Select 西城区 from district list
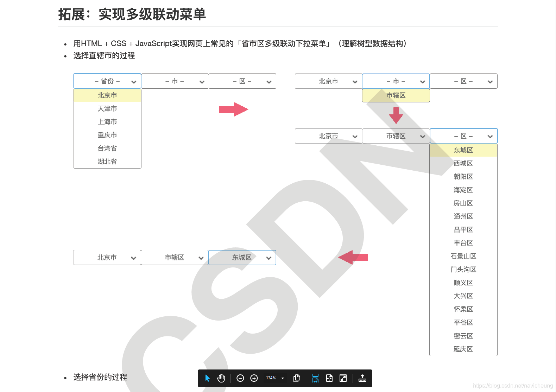 (x=463, y=163)
